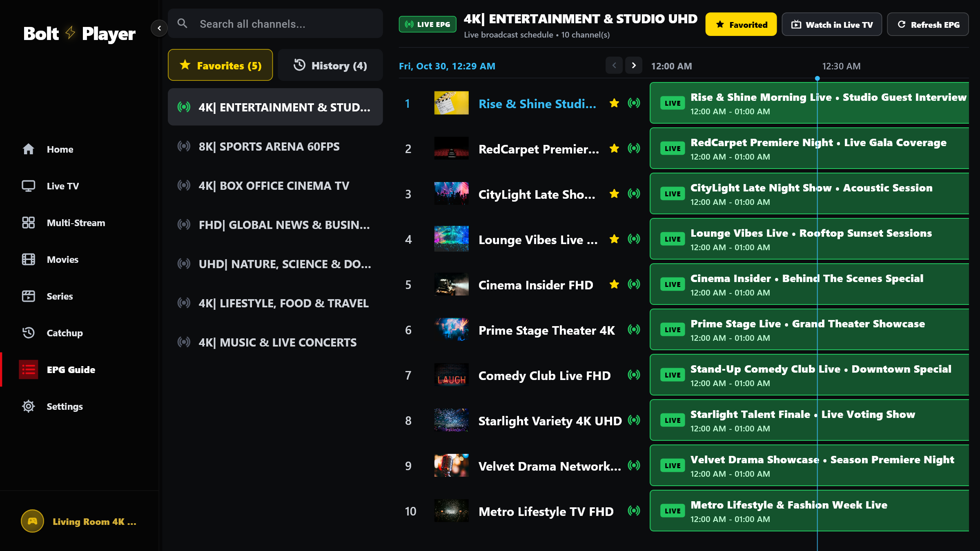Viewport: 980px width, 551px height.
Task: Select the FHD| GLOBAL NEWS & BUSIN... category
Action: pos(275,224)
